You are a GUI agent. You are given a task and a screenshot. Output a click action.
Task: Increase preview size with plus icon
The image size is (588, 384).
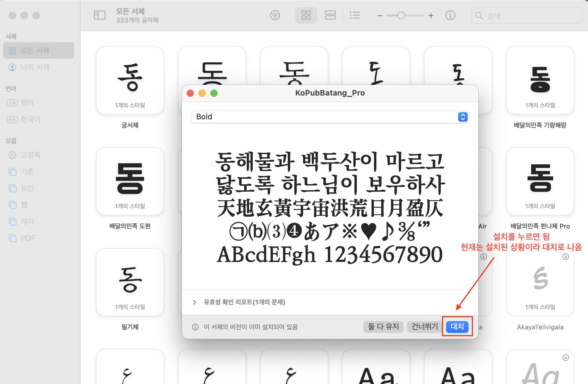pos(431,15)
